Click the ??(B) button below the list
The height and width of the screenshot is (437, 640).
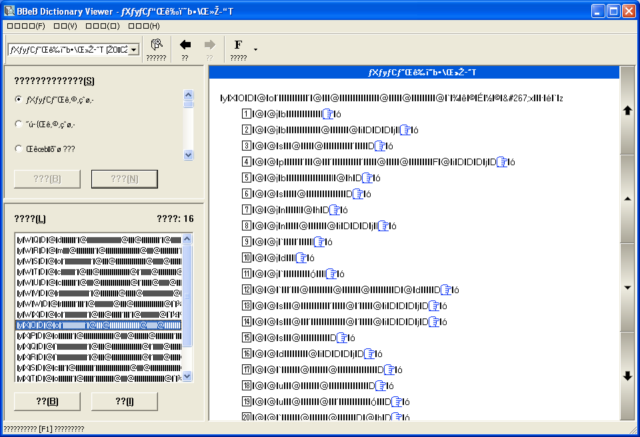point(47,402)
